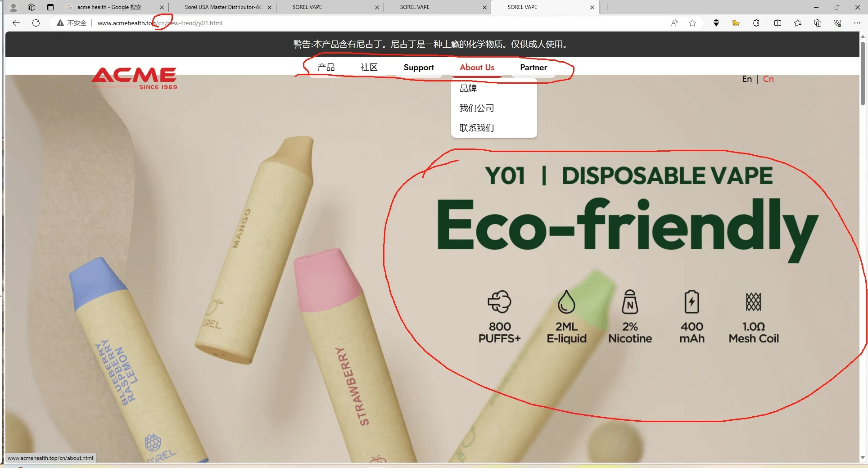
Task: Open the Settings and more ellipsis menu
Action: pos(857,23)
